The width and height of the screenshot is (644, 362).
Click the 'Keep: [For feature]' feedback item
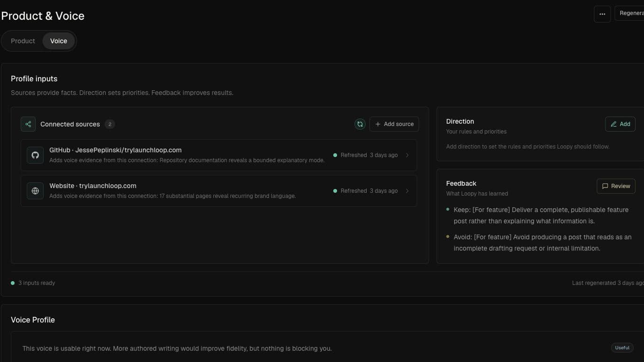(x=541, y=215)
